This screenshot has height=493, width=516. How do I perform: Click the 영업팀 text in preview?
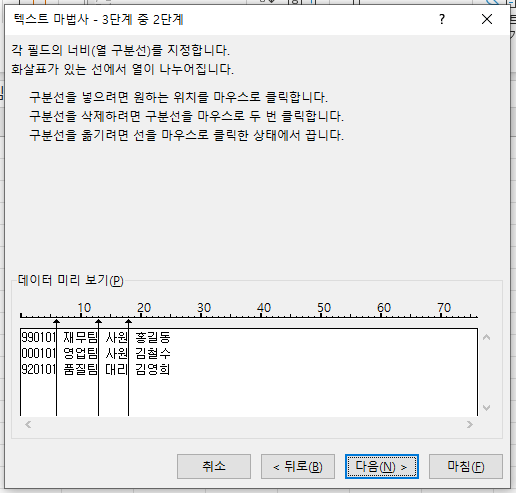click(80, 353)
